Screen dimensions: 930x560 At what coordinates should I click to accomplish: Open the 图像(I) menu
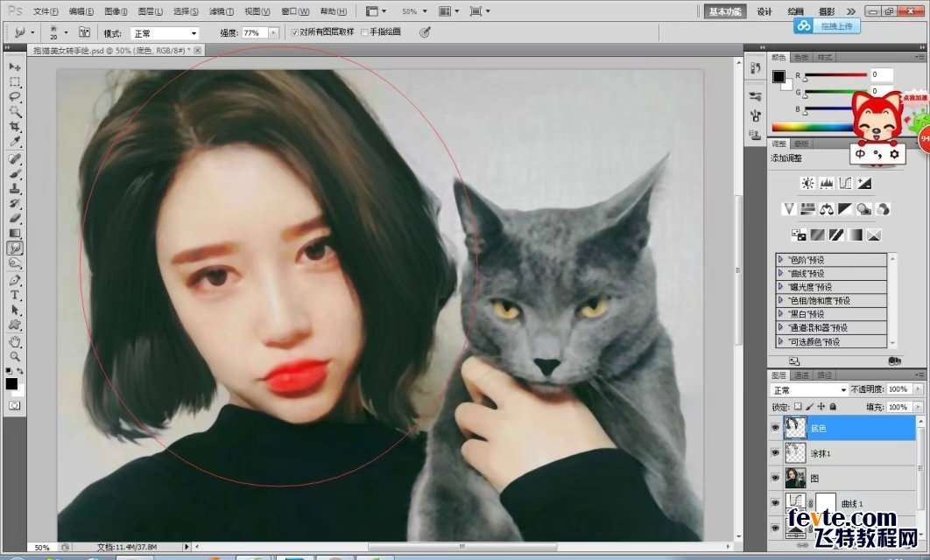point(116,11)
